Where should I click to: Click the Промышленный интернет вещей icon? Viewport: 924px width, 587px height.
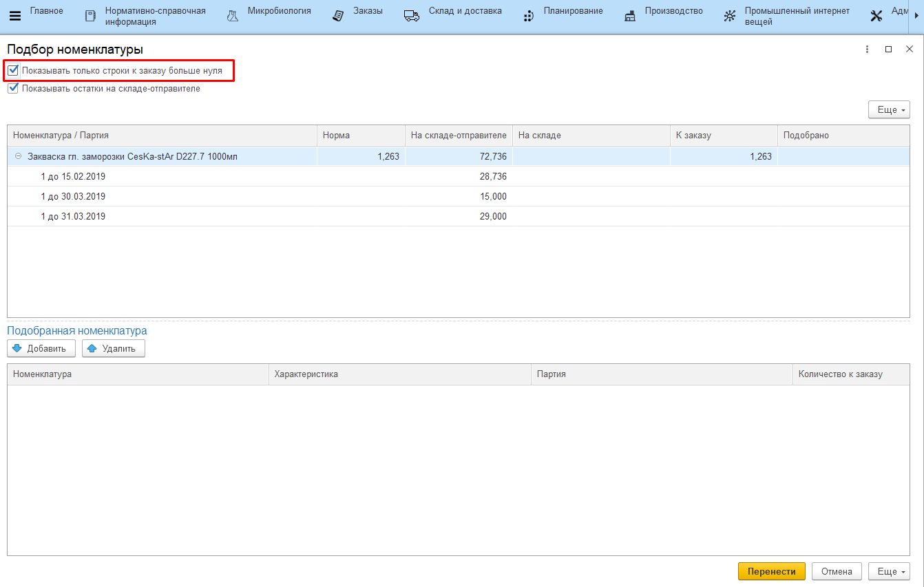coord(729,16)
